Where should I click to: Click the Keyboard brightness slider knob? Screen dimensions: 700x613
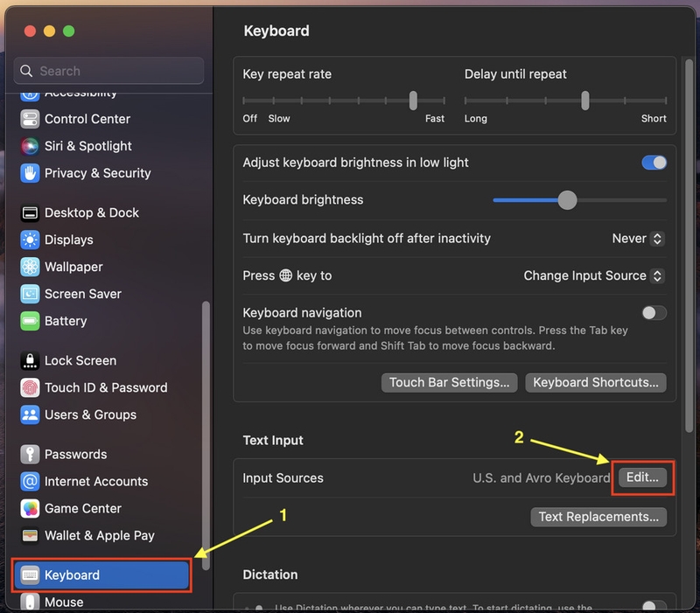[x=567, y=200]
